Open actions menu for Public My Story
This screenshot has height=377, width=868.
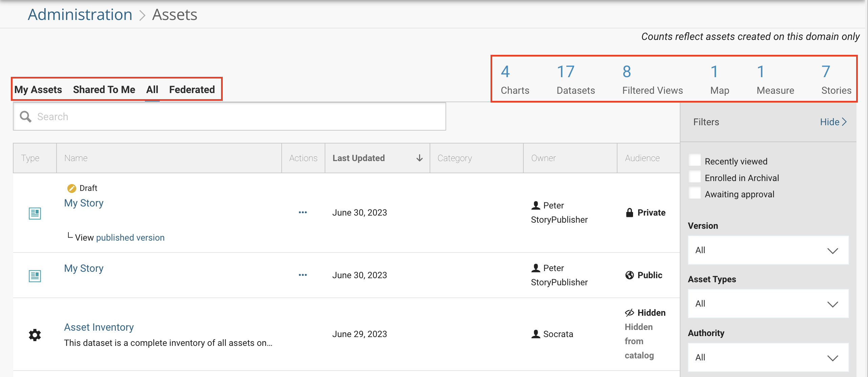pos(303,275)
